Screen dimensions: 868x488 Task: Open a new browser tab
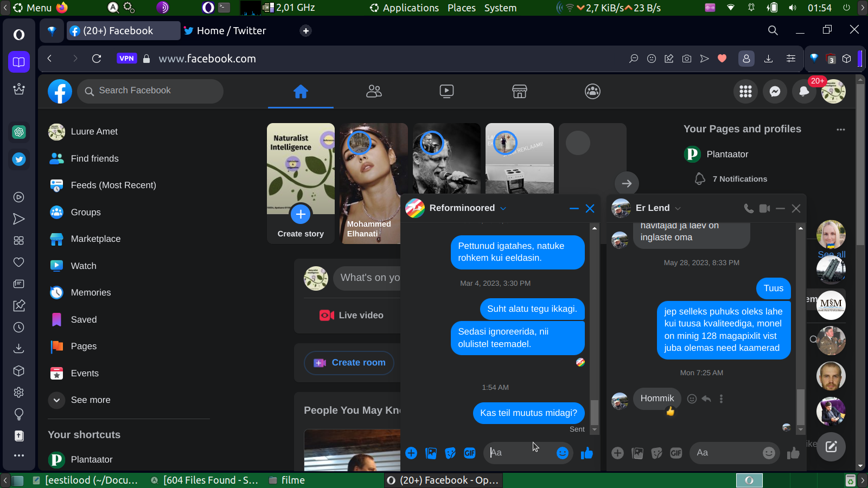click(306, 31)
